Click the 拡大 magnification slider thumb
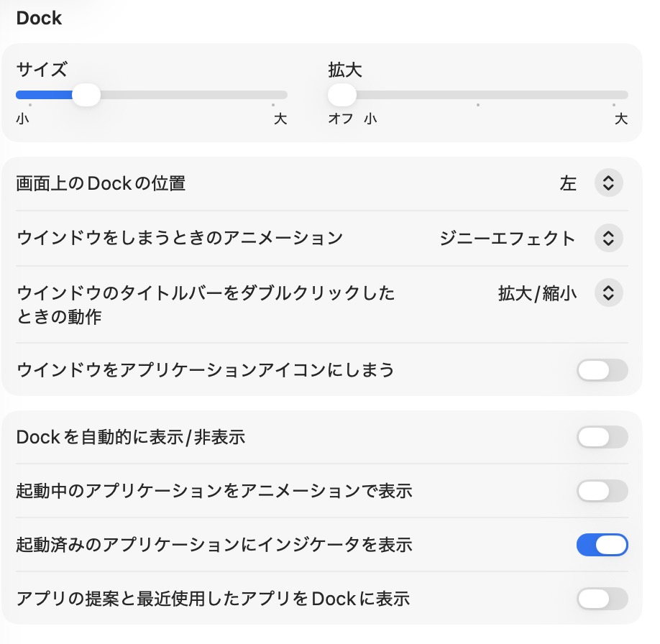Viewport: 660px width, 644px height. [342, 95]
